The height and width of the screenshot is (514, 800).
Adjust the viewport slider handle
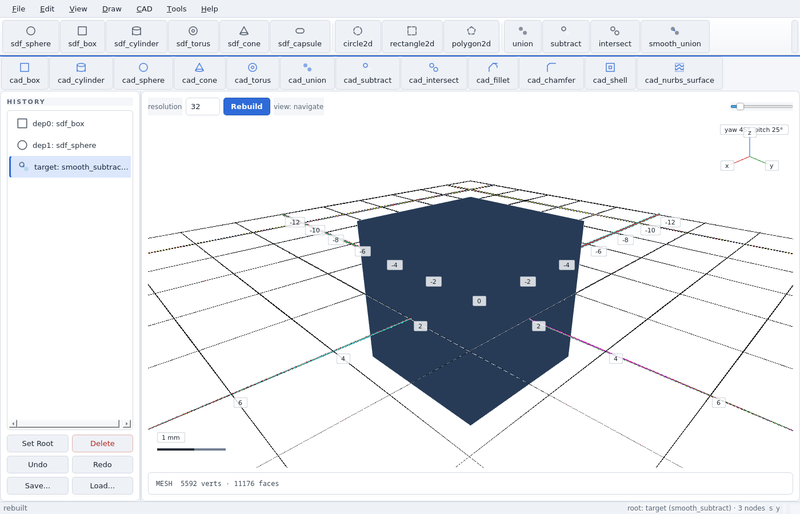click(740, 106)
